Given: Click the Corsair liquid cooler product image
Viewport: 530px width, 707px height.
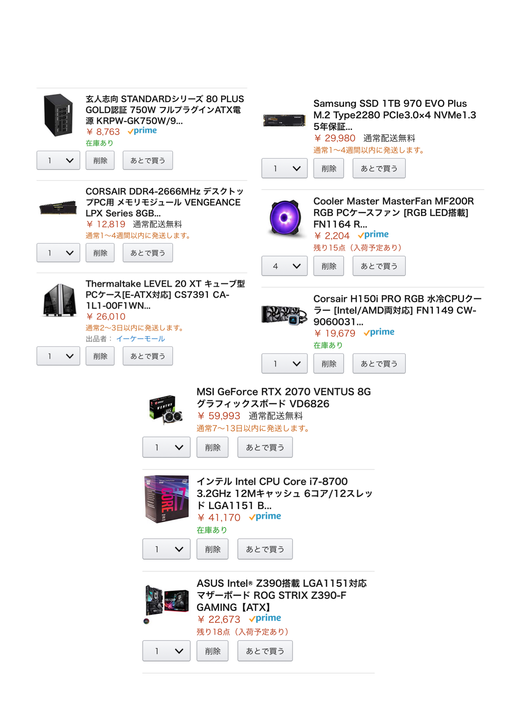Looking at the screenshot, I should click(x=283, y=314).
